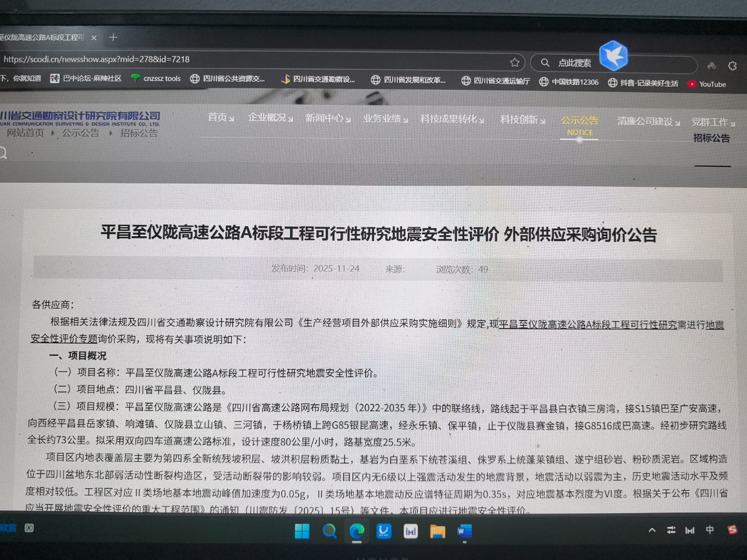Toggle the 中 input method indicator
This screenshot has width=747, height=560.
(710, 530)
